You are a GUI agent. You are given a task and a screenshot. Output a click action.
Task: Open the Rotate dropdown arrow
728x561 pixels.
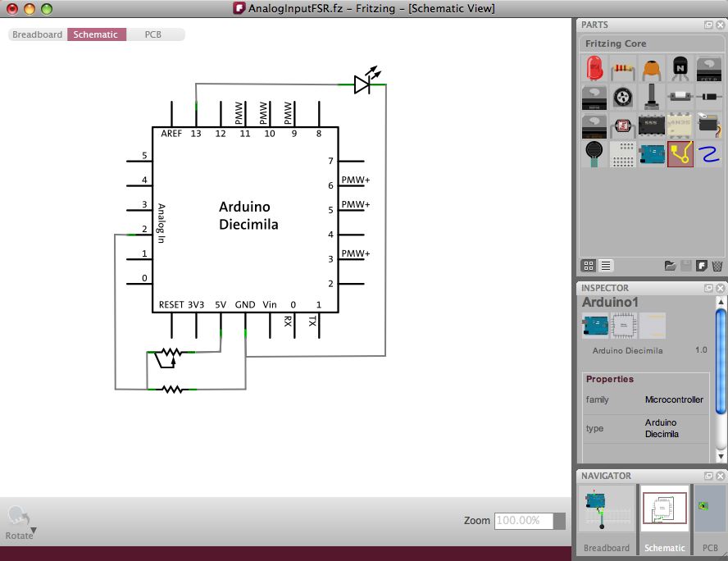click(33, 531)
